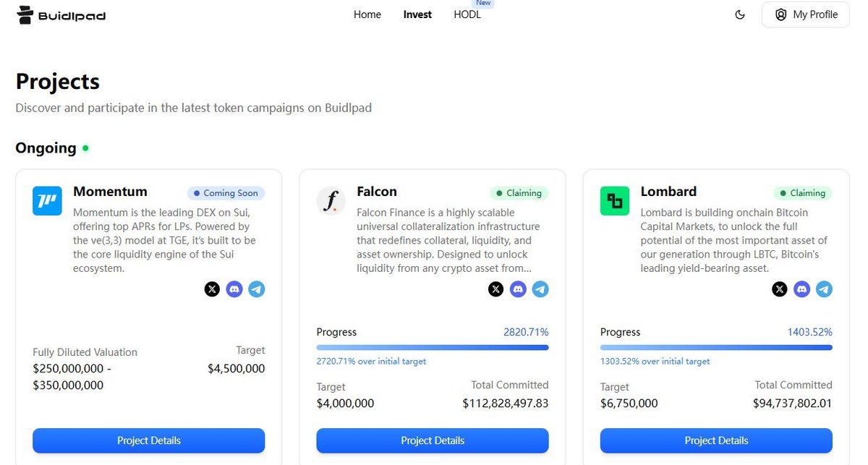Open Lombard's Discord icon
The image size is (868, 465).
pyautogui.click(x=801, y=289)
